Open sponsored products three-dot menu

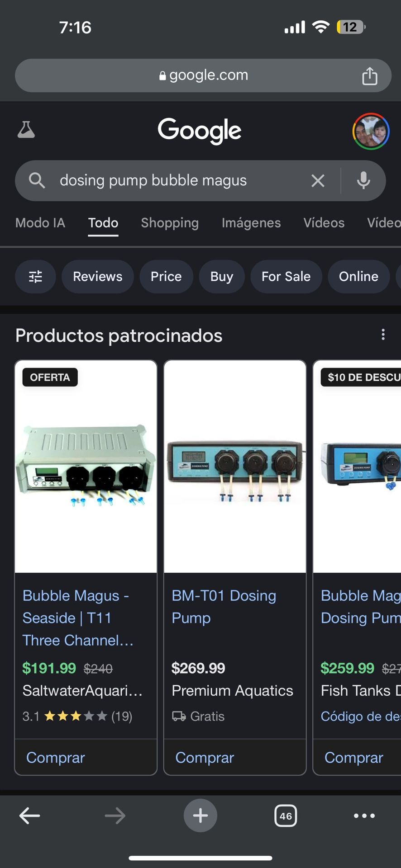click(x=383, y=335)
